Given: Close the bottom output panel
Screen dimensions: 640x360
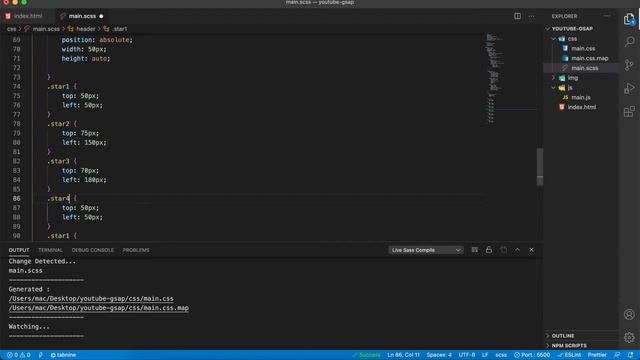Looking at the screenshot, I should click(x=531, y=250).
